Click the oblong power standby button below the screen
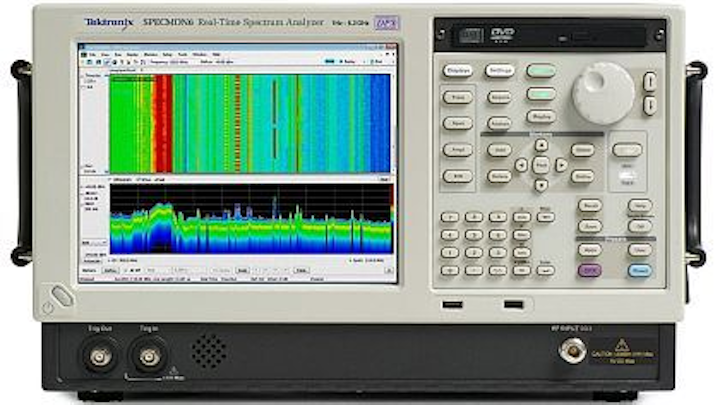This screenshot has width=720, height=405. 62,296
